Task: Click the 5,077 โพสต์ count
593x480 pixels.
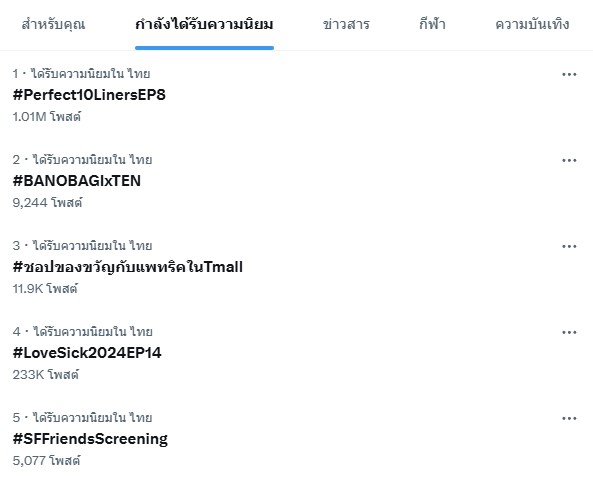Action: 47,460
